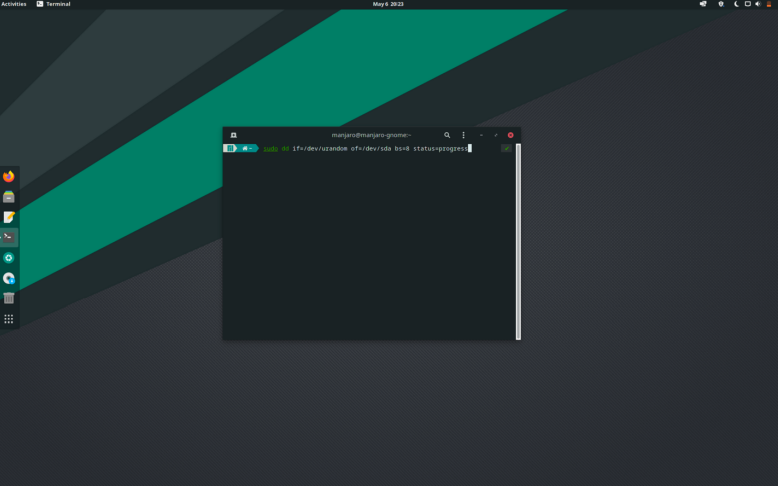Open the Terminal app menu in top bar

(54, 4)
